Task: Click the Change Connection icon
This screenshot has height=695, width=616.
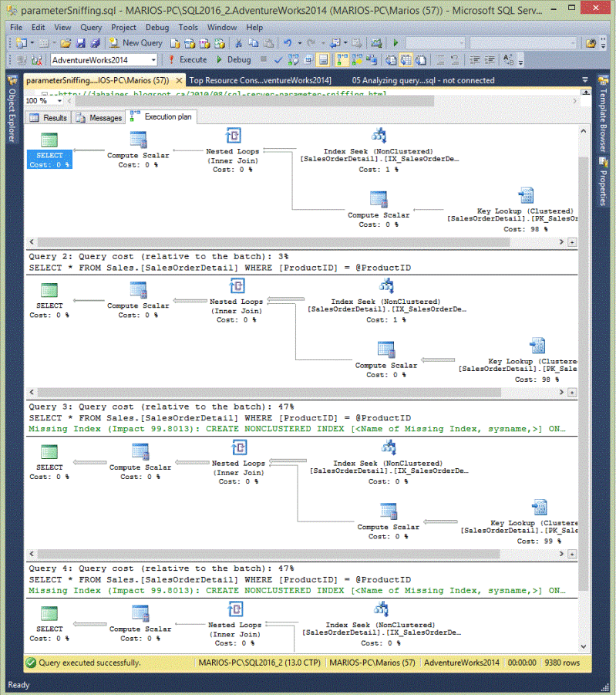Action: [x=37, y=59]
